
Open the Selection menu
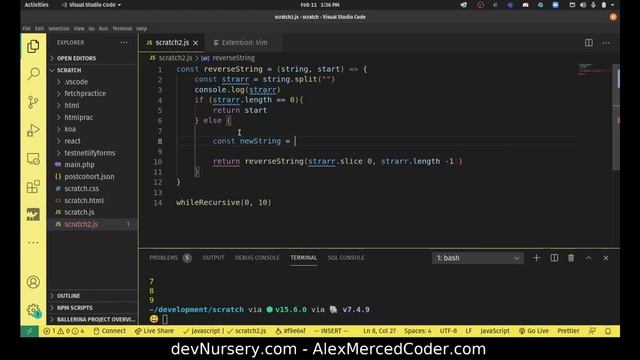point(59,29)
